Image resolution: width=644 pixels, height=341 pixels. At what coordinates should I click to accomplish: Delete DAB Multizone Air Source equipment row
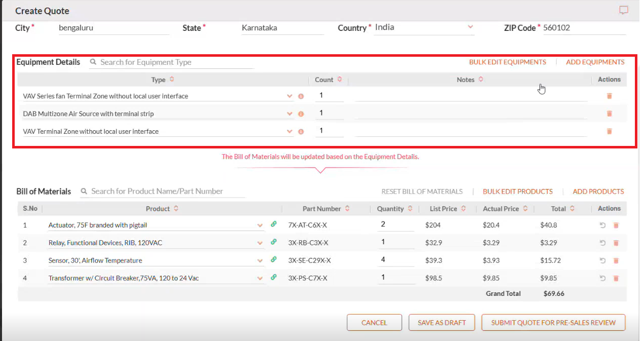click(610, 113)
